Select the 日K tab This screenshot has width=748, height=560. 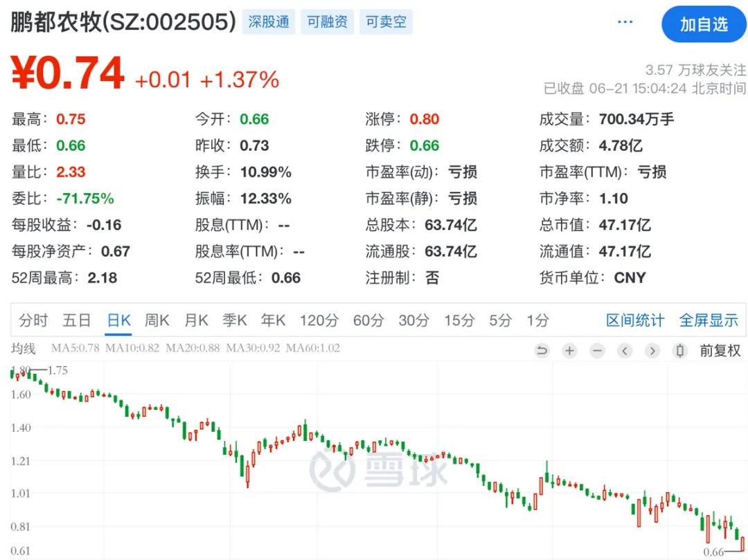pyautogui.click(x=119, y=320)
